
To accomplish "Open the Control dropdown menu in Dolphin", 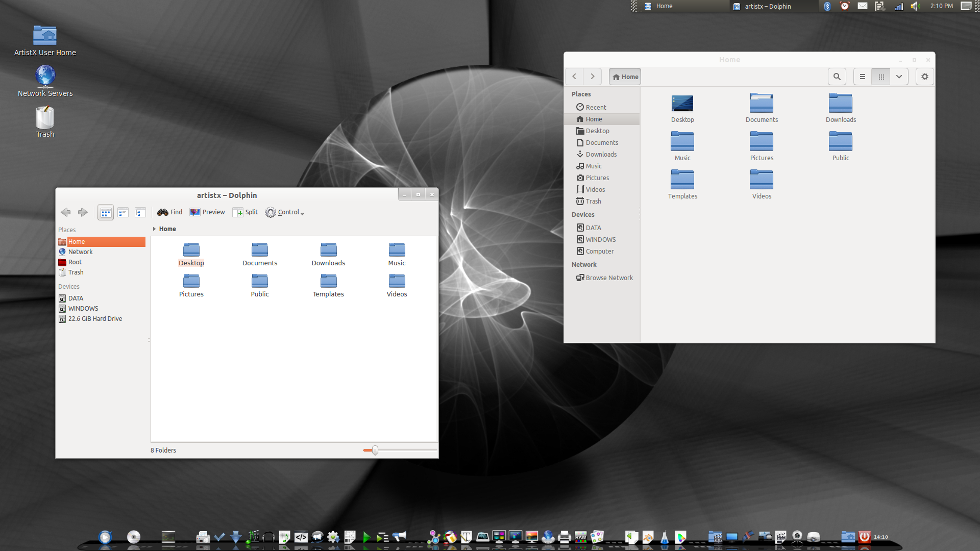I will pyautogui.click(x=285, y=212).
